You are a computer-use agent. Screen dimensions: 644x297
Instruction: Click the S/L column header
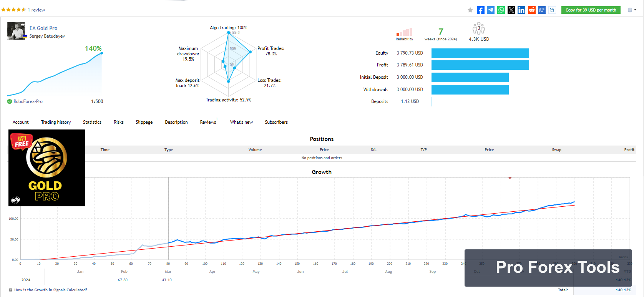(x=373, y=150)
